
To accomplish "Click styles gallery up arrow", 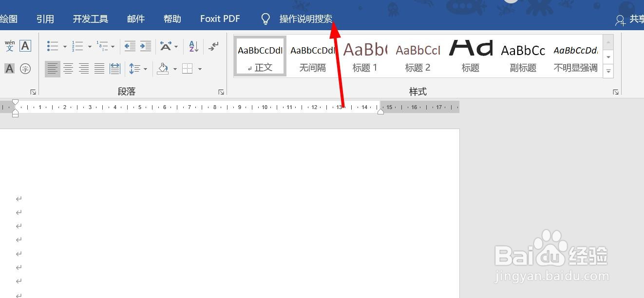I will pos(608,42).
